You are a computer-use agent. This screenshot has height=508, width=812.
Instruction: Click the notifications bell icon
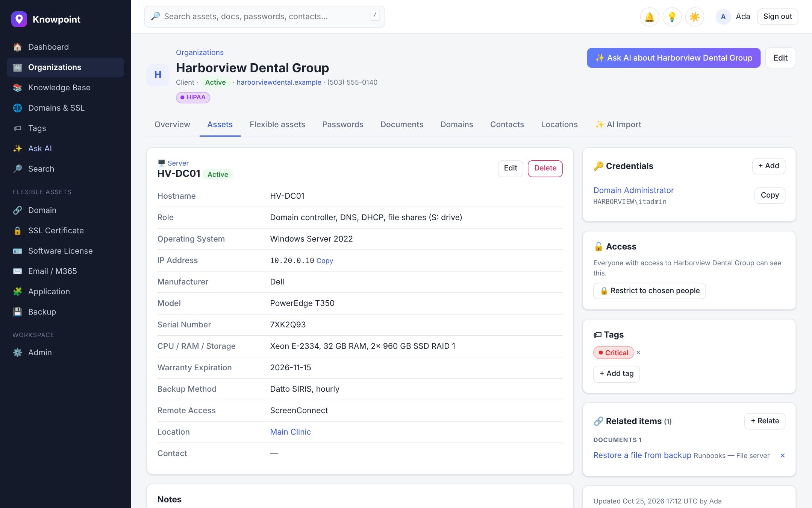(x=649, y=17)
